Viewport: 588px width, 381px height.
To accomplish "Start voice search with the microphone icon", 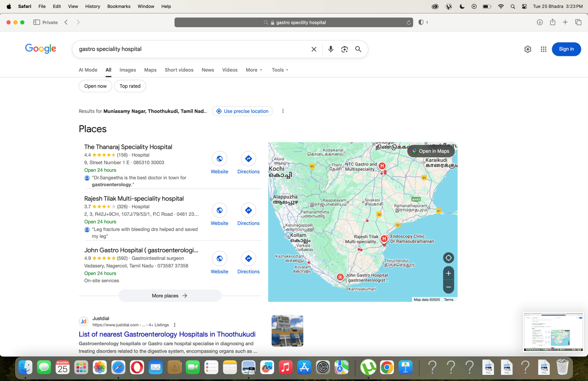I will [331, 49].
